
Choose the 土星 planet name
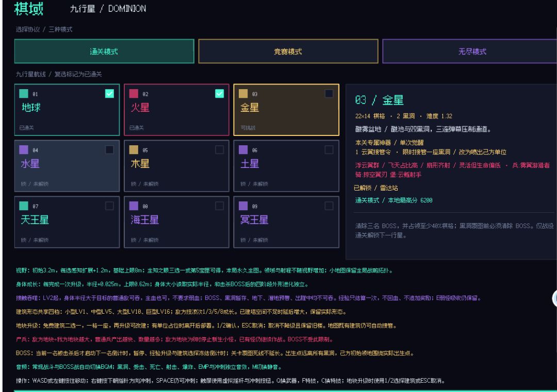(250, 163)
